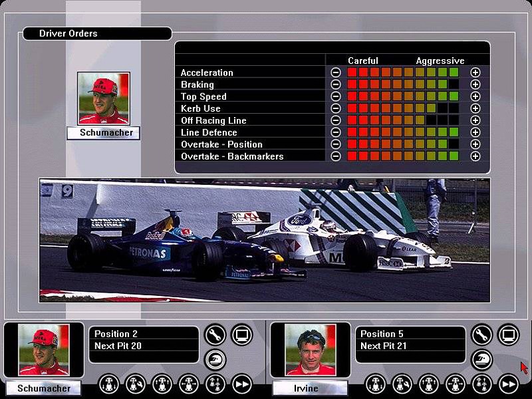The image size is (532, 399).
Task: Click Schumacher's monitor screen icon
Action: 242,334
